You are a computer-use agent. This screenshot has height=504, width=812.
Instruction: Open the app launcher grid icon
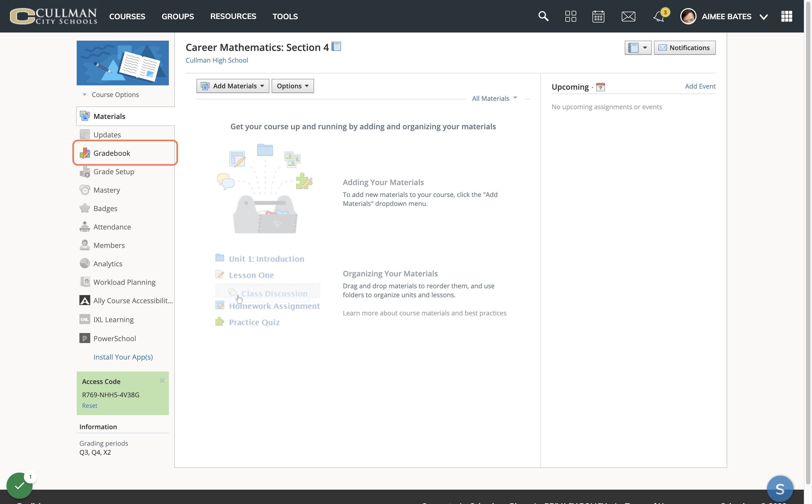click(787, 16)
